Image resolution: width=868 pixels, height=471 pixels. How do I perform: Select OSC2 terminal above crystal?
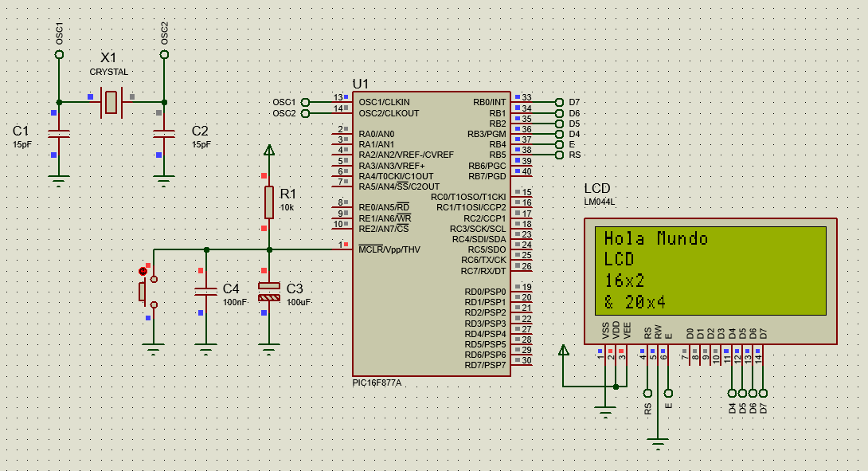pyautogui.click(x=164, y=54)
